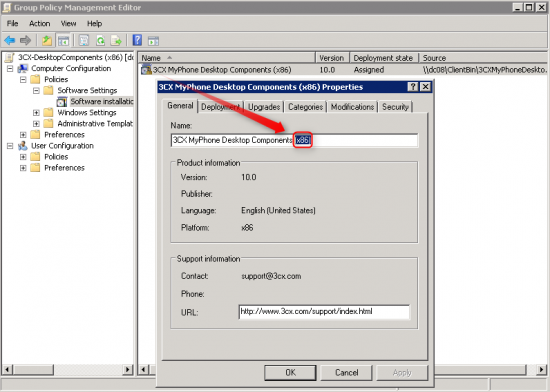Image resolution: width=550 pixels, height=392 pixels.
Task: Select the Windows Settings tree item
Action: click(x=87, y=113)
